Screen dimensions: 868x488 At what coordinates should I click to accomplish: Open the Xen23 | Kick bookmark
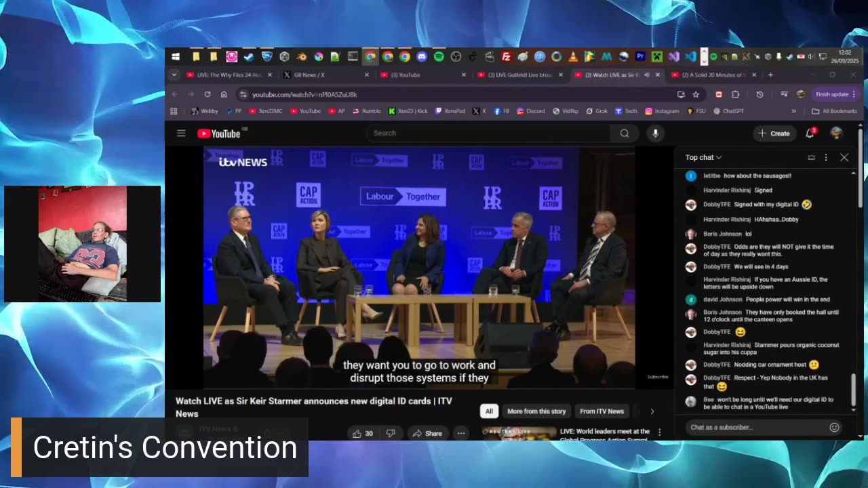click(x=408, y=111)
